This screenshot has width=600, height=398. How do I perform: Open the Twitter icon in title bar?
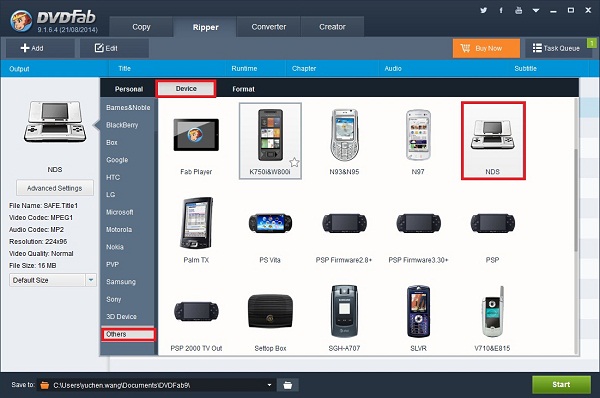[x=484, y=10]
